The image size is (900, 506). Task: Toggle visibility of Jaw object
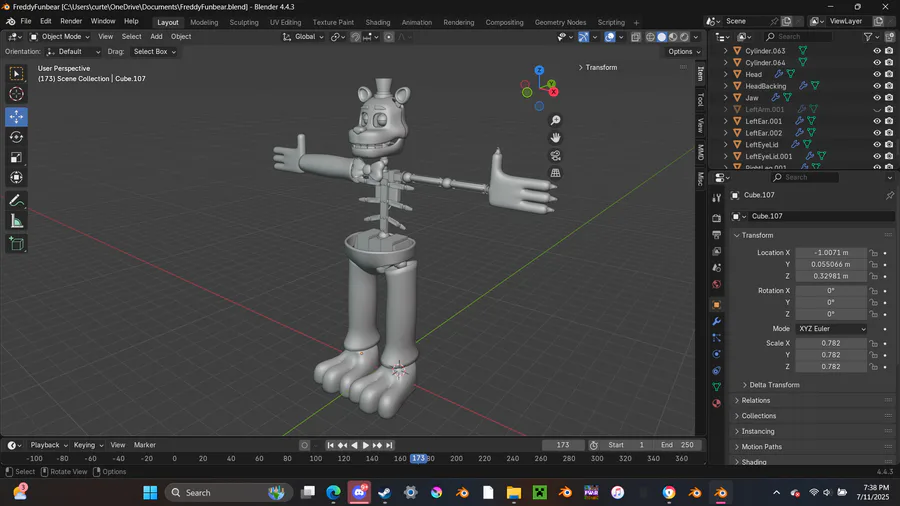coord(876,98)
